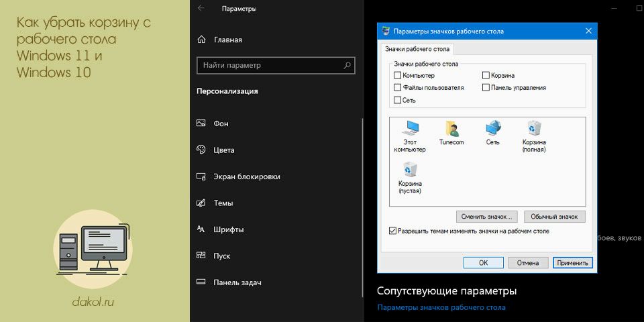Close the desktop icon settings dialog
The image size is (644, 322).
(588, 32)
